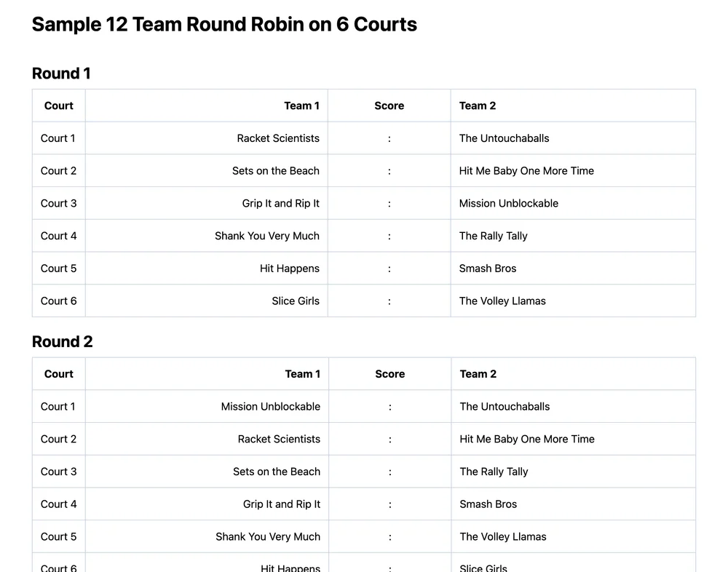Select The Rally Tally in Round 1

click(493, 236)
